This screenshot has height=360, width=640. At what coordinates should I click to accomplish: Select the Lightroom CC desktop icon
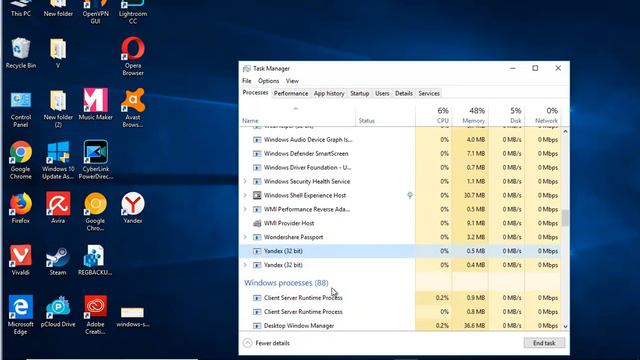[133, 11]
